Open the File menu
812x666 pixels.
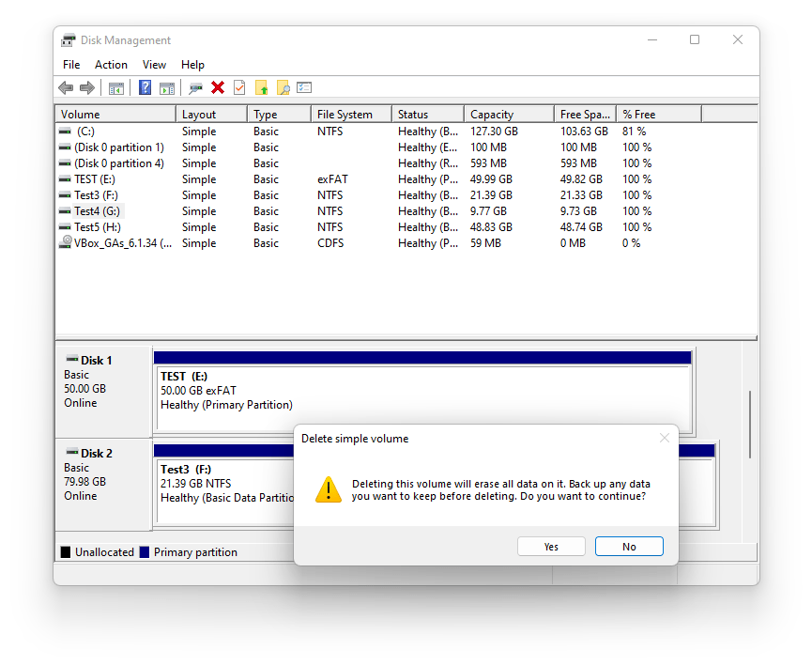pyautogui.click(x=70, y=65)
